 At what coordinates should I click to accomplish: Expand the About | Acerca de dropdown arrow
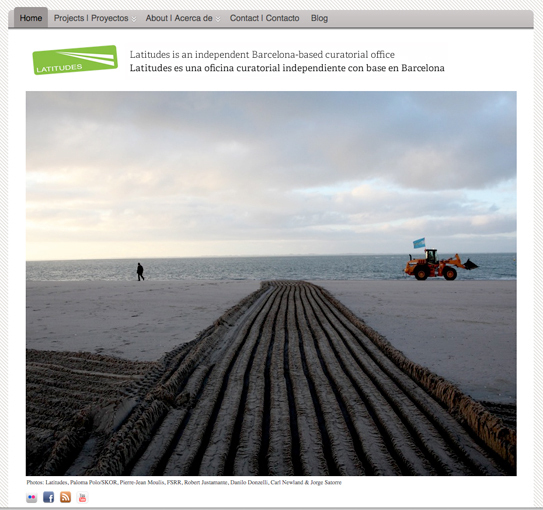[218, 19]
